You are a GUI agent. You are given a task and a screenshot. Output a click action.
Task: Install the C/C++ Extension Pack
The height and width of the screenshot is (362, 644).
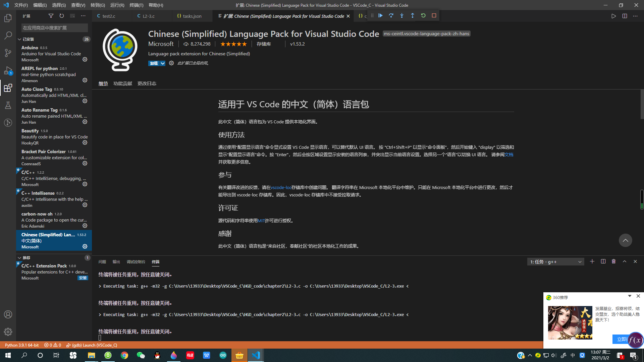(x=83, y=278)
